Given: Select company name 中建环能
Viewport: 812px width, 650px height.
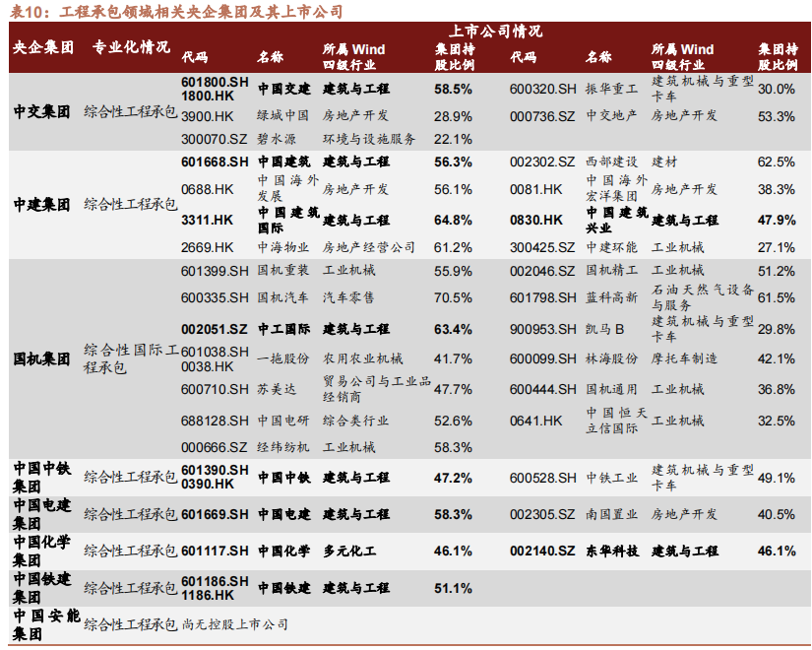Looking at the screenshot, I should pos(611,247).
